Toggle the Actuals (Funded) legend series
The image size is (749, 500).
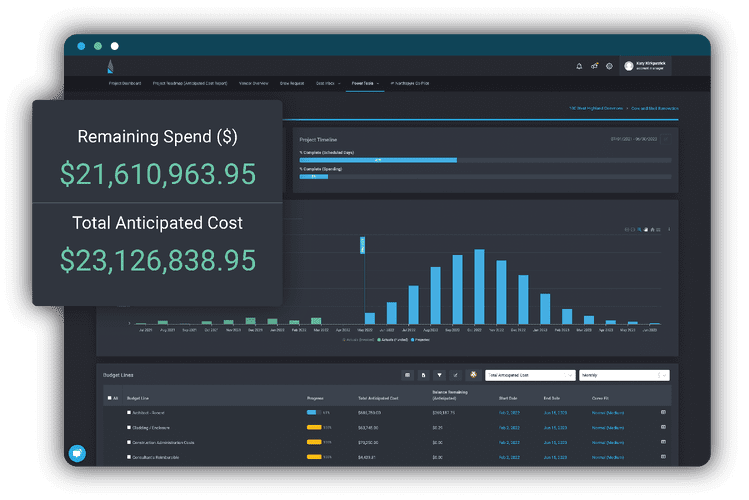(393, 340)
